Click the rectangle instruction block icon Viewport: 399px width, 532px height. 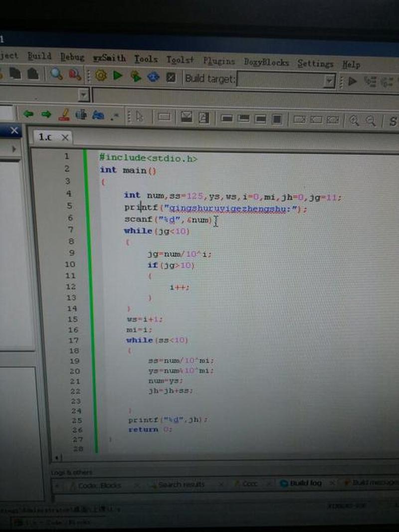click(164, 117)
